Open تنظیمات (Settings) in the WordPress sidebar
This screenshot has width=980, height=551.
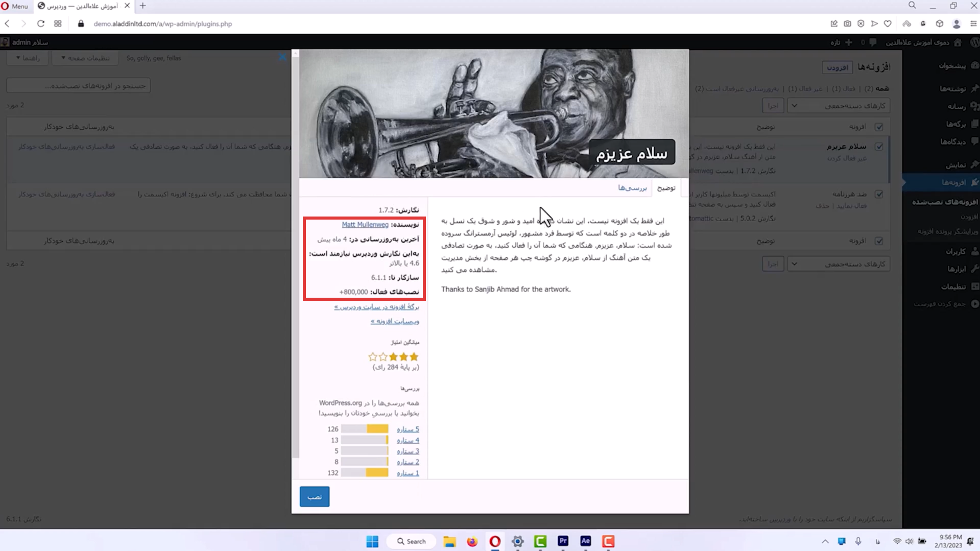click(953, 286)
